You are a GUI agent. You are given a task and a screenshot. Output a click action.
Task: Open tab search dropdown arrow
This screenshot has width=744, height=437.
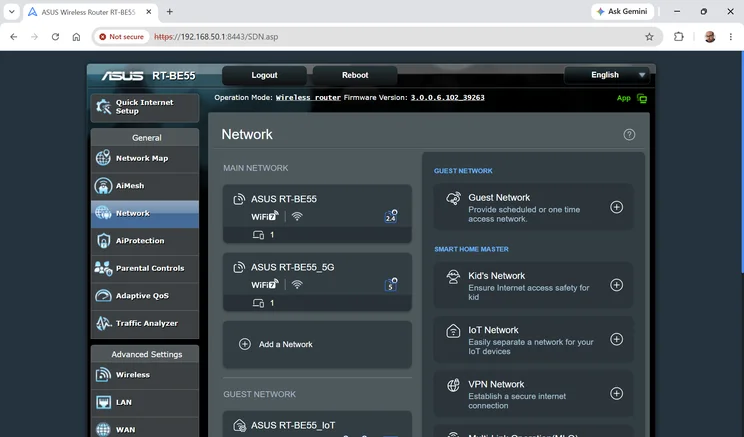click(x=12, y=12)
